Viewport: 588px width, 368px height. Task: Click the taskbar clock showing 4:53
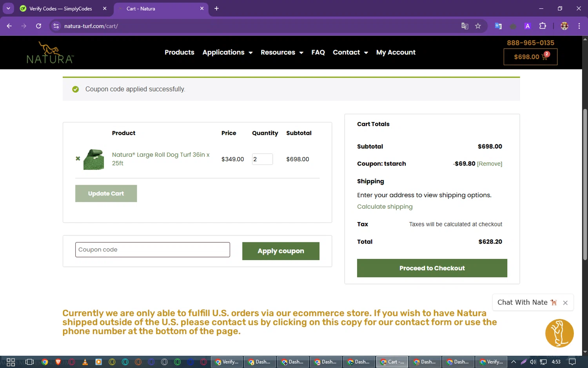coord(556,362)
